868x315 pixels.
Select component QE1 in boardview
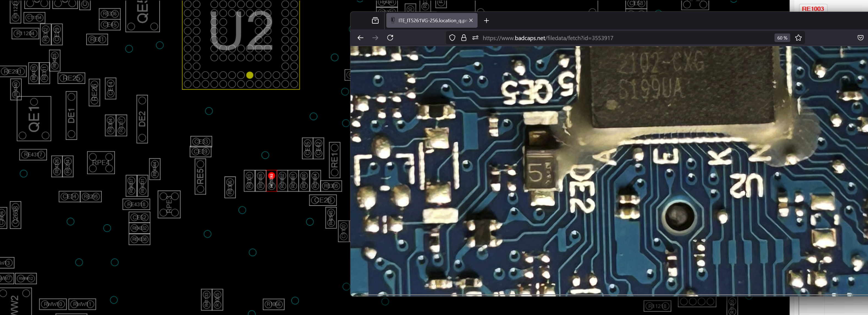coord(34,118)
